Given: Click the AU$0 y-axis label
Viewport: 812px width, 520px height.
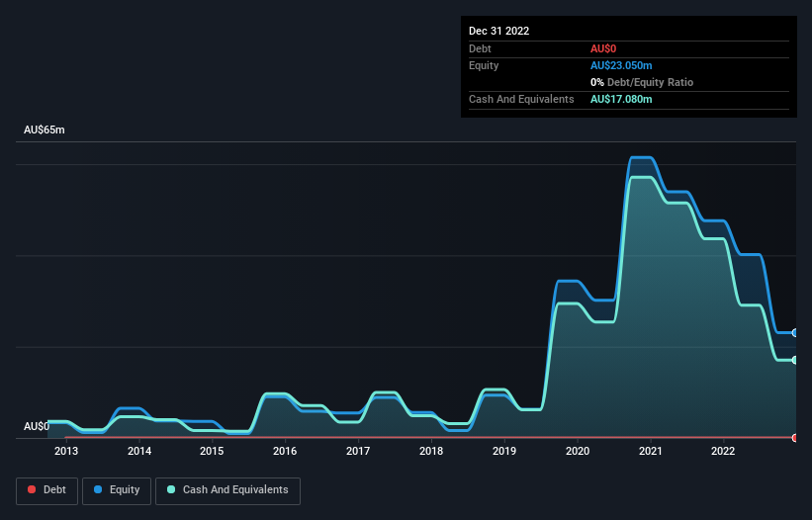Looking at the screenshot, I should pos(37,426).
